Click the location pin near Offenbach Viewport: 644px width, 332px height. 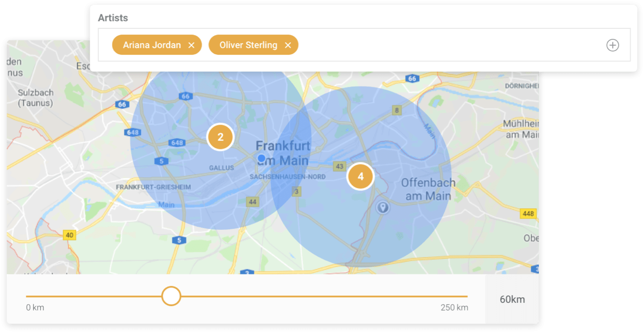pos(382,207)
